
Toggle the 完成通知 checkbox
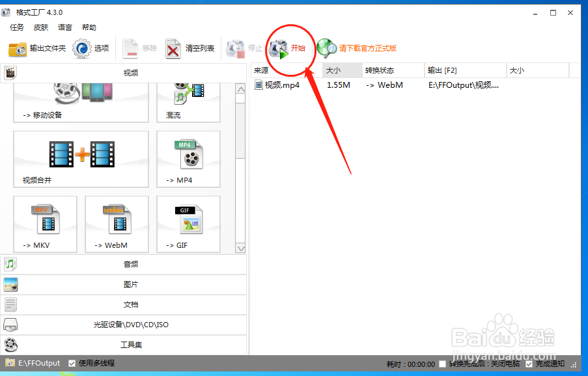(x=529, y=364)
